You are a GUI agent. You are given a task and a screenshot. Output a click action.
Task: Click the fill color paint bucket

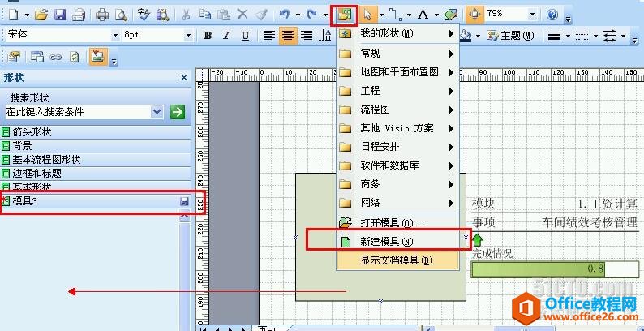click(466, 37)
